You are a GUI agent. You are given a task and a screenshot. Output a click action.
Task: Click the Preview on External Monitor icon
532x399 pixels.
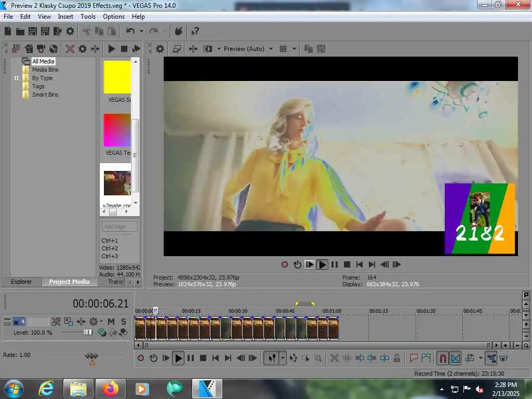[x=177, y=49]
